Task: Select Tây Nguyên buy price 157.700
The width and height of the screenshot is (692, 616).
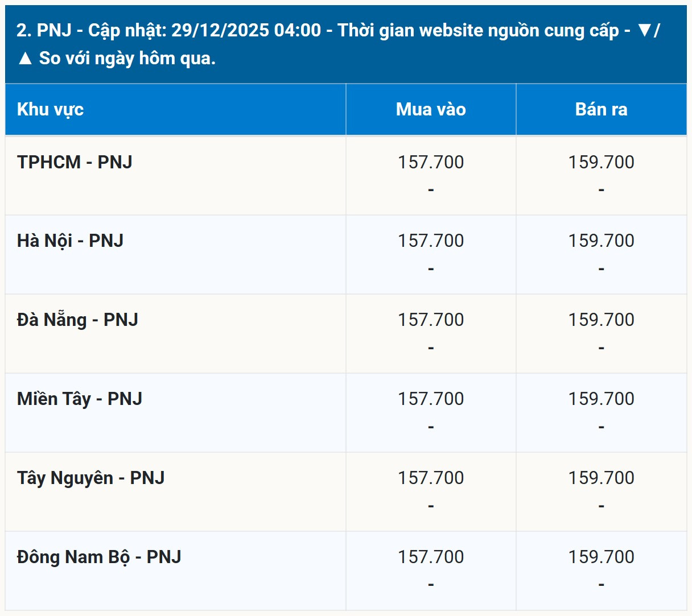Action: point(431,478)
